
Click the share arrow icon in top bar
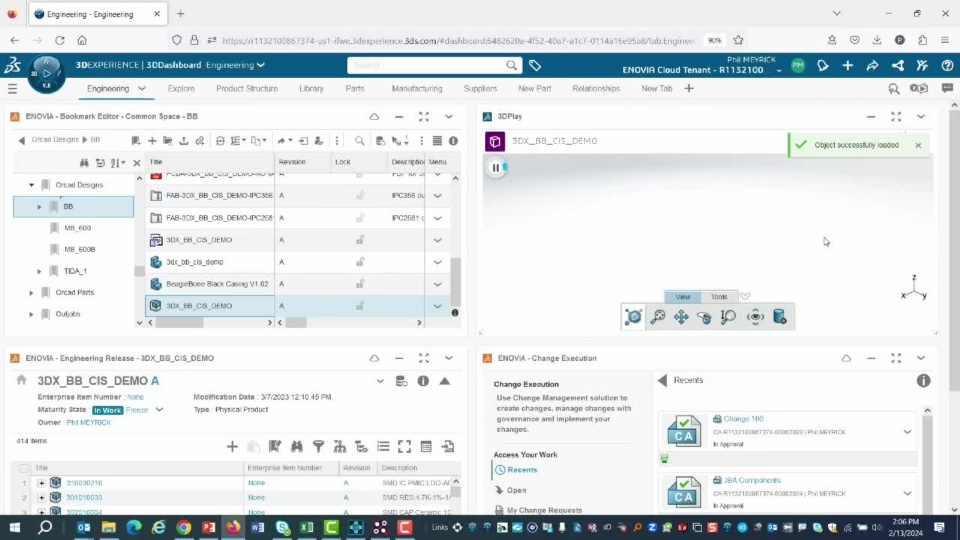click(x=872, y=65)
